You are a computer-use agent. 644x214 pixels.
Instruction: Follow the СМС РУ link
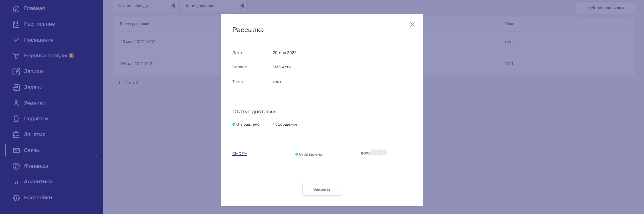(240, 154)
